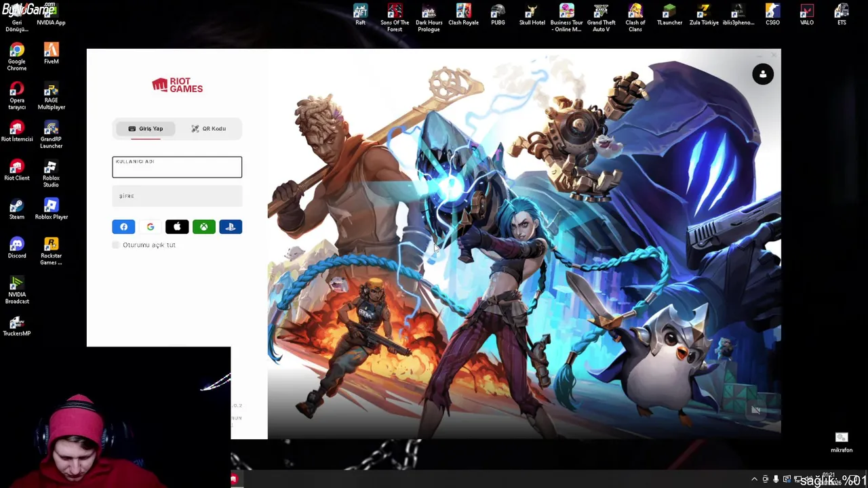Open the profile icon in Riot window
Viewport: 868px width, 488px height.
[763, 75]
